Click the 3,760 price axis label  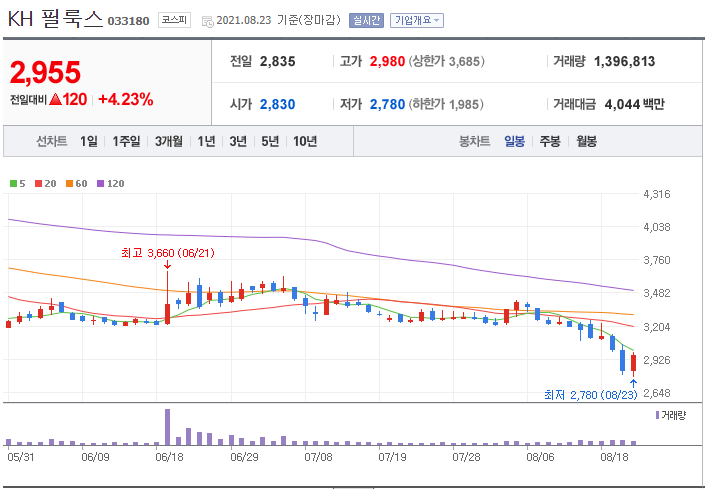[657, 260]
